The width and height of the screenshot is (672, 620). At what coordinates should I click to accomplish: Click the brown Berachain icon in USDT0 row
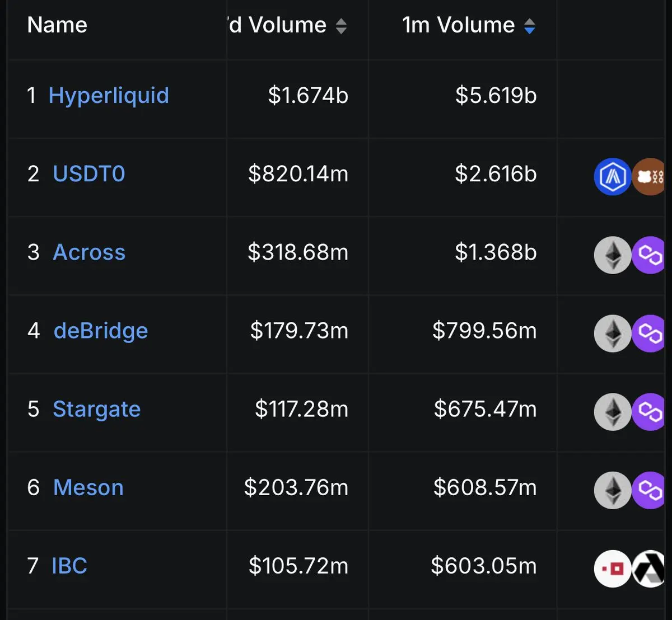[648, 177]
